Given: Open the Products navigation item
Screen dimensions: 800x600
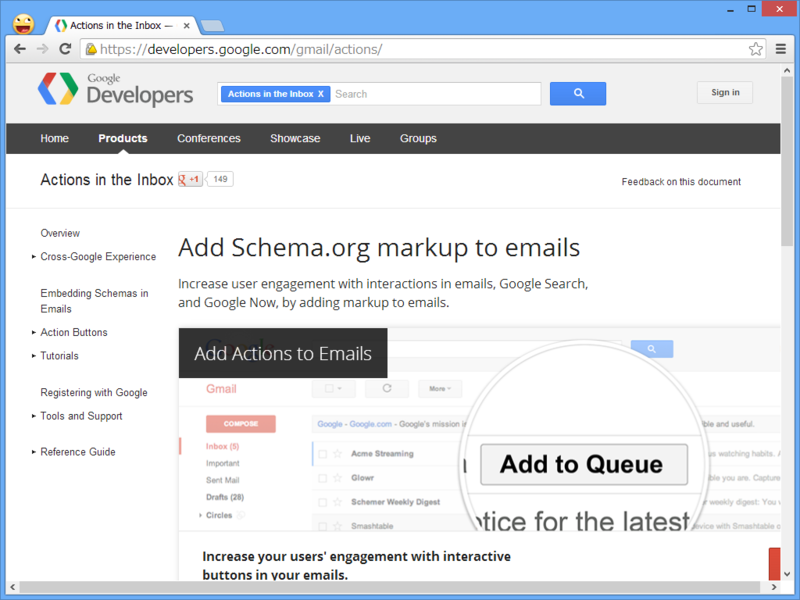Looking at the screenshot, I should point(123,138).
